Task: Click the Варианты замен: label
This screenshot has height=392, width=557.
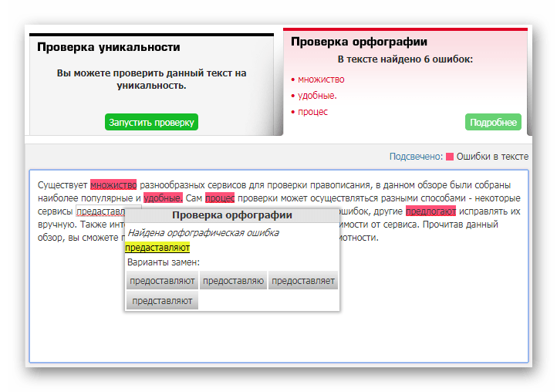Action: click(x=164, y=262)
